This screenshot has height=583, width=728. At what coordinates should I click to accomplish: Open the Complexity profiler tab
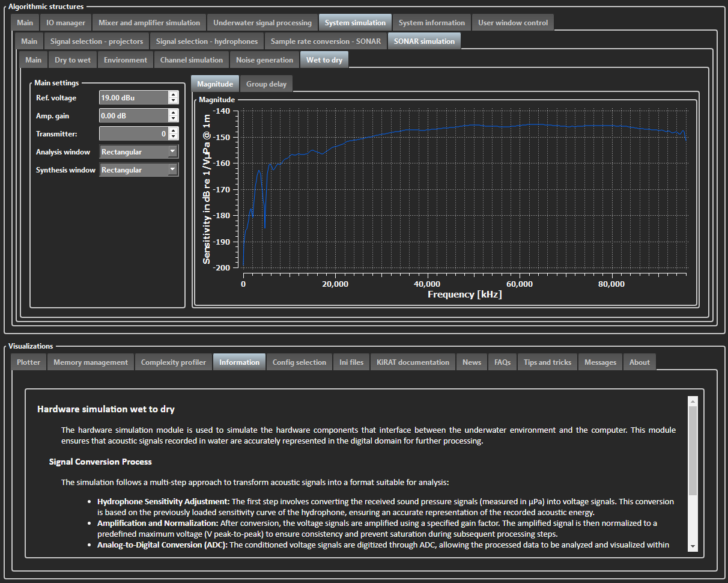pyautogui.click(x=174, y=362)
